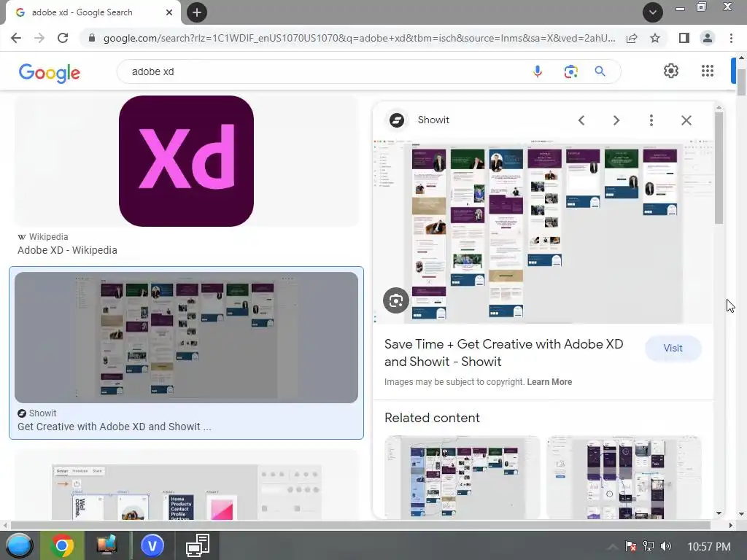This screenshot has height=560, width=747.
Task: Expand the tab search dropdown
Action: 653,12
